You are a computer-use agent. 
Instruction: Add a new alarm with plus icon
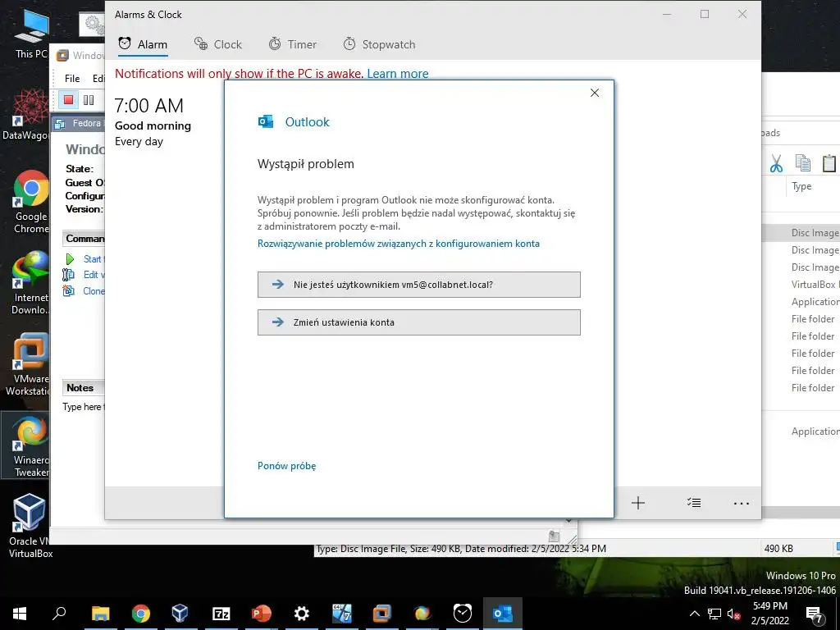tap(637, 503)
